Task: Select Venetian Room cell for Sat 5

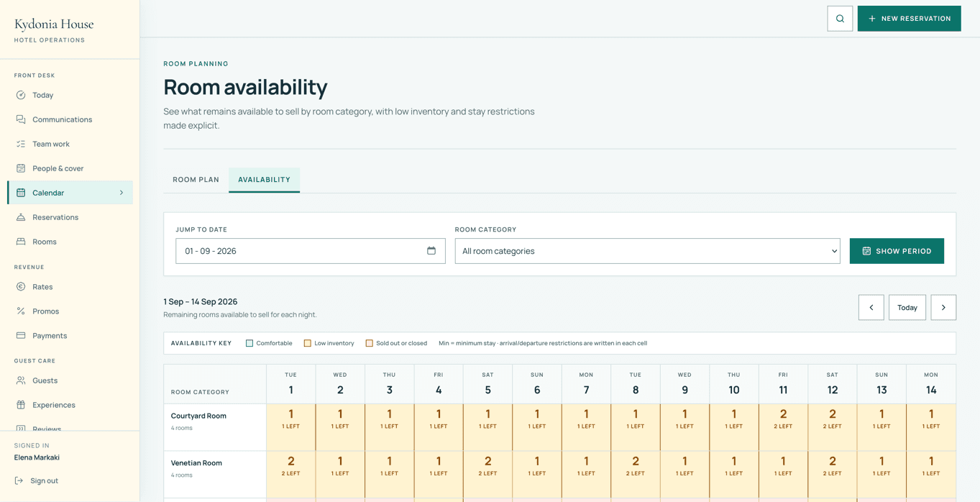Action: (x=487, y=475)
